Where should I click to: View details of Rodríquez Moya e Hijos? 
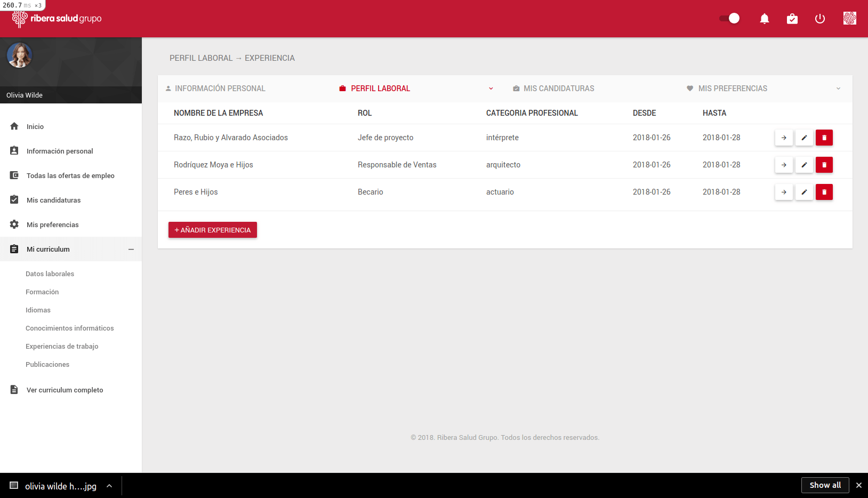coord(784,165)
